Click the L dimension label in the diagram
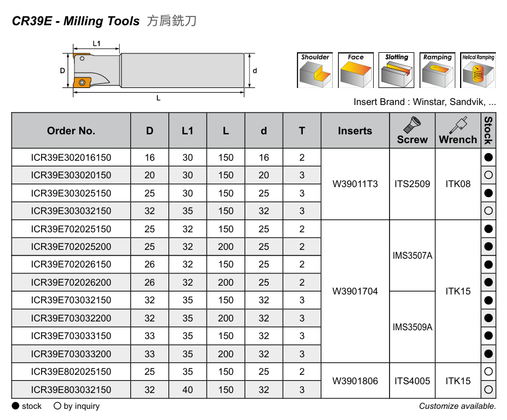The image size is (507, 420). (158, 98)
